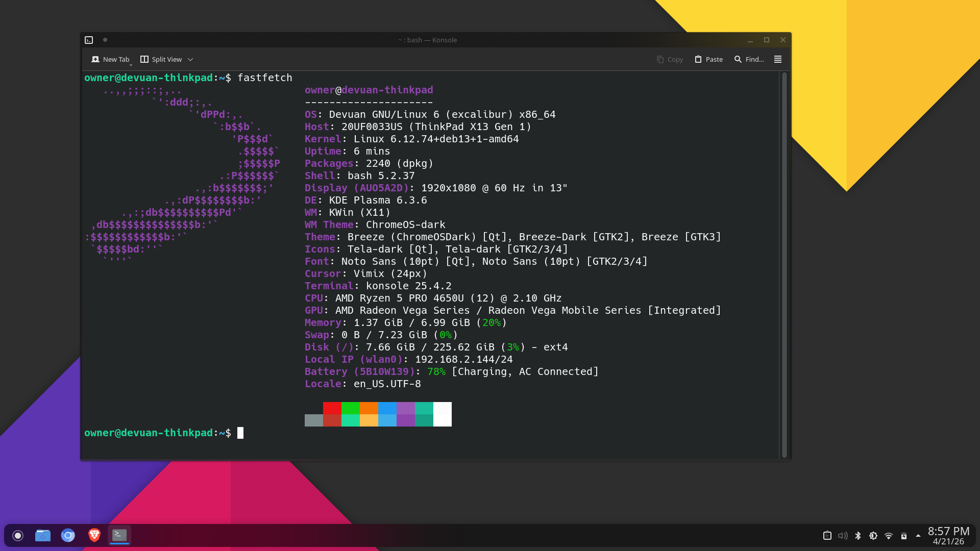Viewport: 980px width, 551px height.
Task: Click the volume icon to mute audio
Action: (x=842, y=536)
